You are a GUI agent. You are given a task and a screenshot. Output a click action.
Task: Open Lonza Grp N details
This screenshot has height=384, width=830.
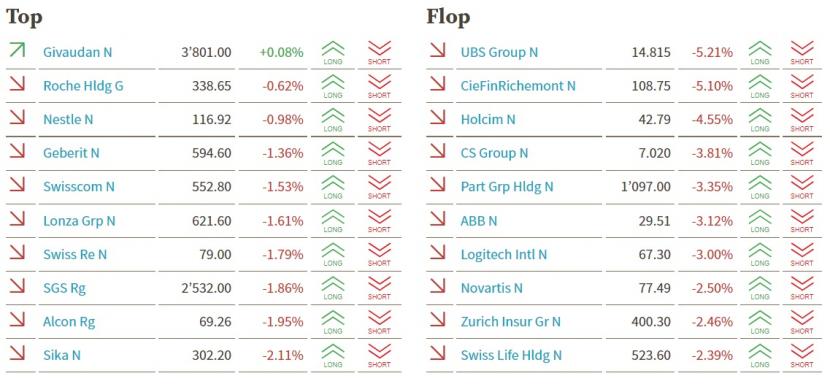point(79,221)
